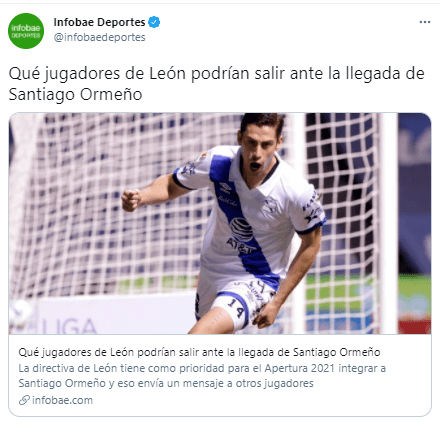Click the green infobae DEPORTES logo text
The height and width of the screenshot is (425, 440).
[x=26, y=31]
